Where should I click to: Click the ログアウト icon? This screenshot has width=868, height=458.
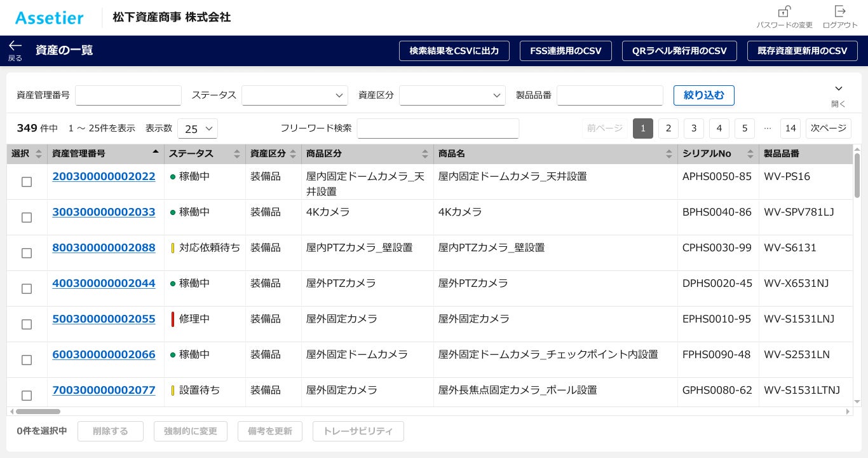(x=840, y=11)
